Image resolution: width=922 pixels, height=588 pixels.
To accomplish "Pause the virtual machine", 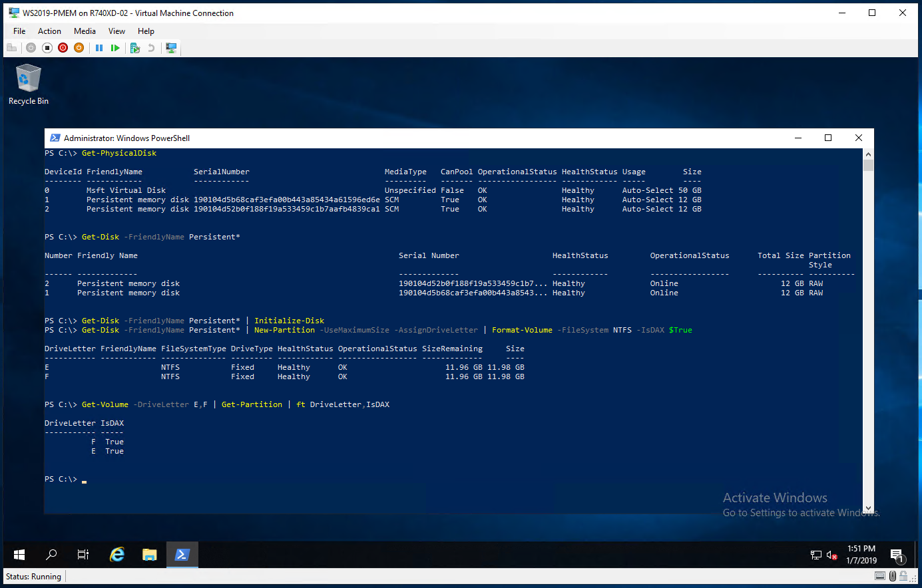I will pos(99,48).
